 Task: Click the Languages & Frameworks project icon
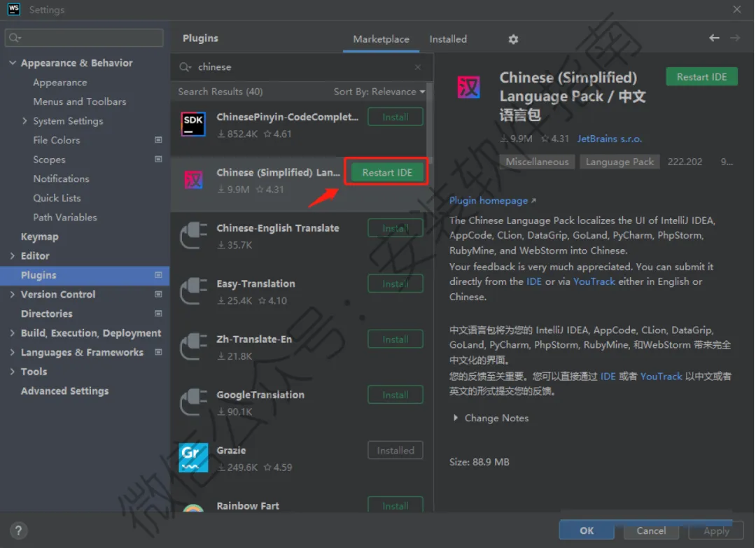pos(158,352)
